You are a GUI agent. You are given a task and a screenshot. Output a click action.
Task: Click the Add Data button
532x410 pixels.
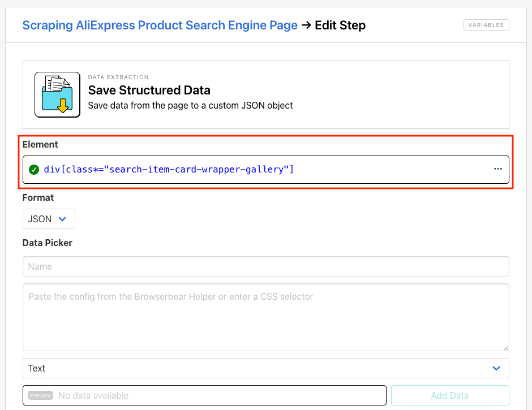click(x=450, y=395)
